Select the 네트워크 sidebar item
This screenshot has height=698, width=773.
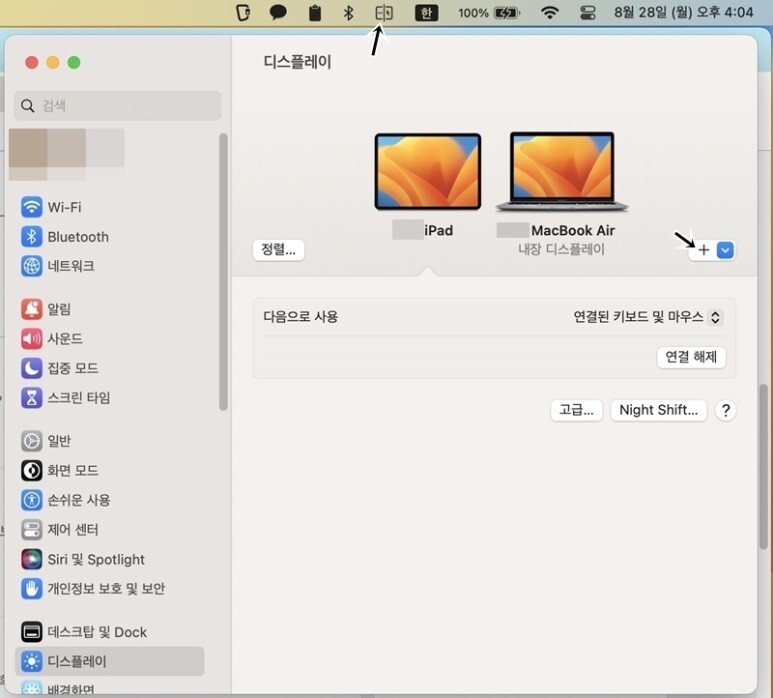pyautogui.click(x=58, y=266)
